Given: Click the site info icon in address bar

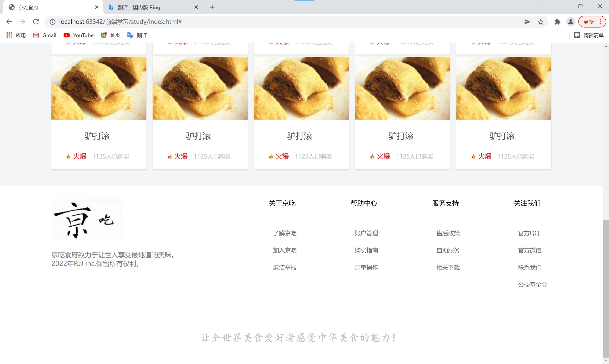Looking at the screenshot, I should 52,22.
